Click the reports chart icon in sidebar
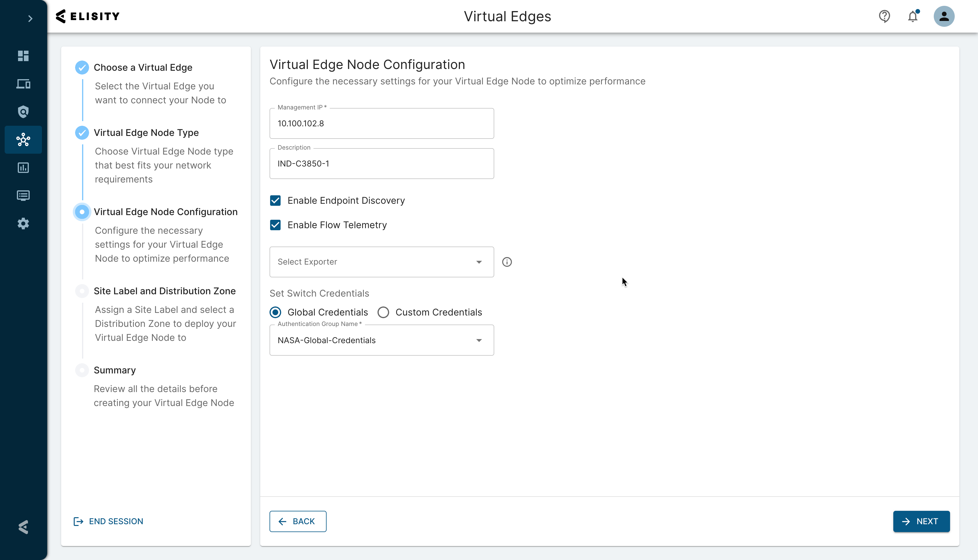The width and height of the screenshot is (978, 560). (23, 168)
